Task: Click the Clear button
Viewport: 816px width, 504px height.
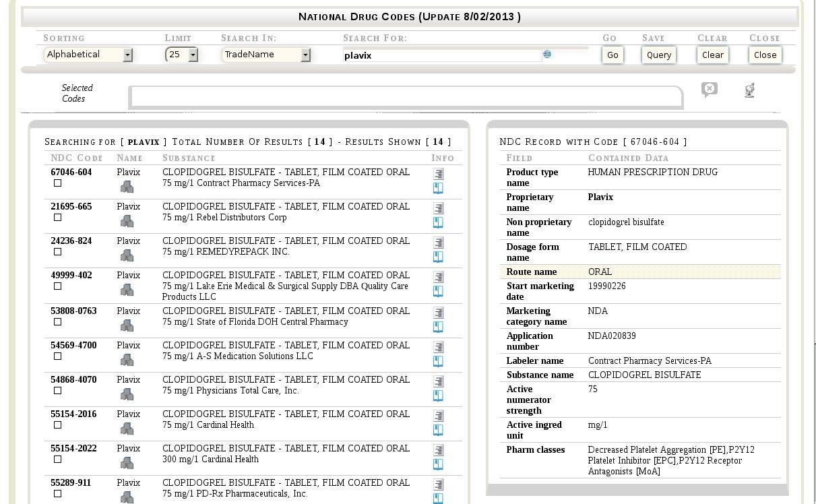Action: [712, 55]
